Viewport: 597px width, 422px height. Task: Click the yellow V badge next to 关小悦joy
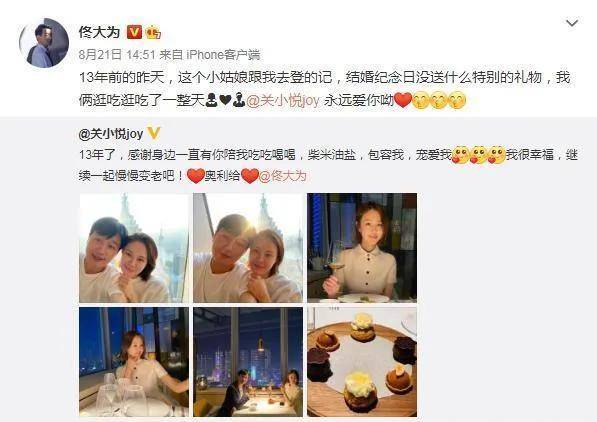point(153,133)
